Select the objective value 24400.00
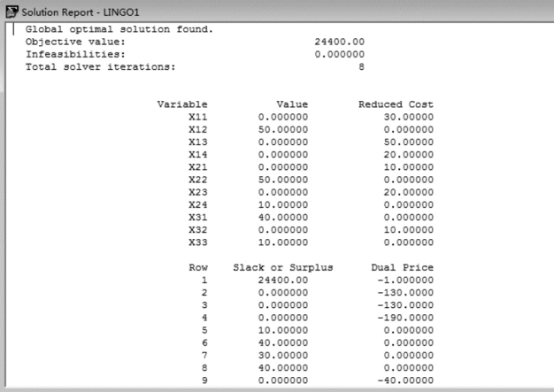 [339, 42]
